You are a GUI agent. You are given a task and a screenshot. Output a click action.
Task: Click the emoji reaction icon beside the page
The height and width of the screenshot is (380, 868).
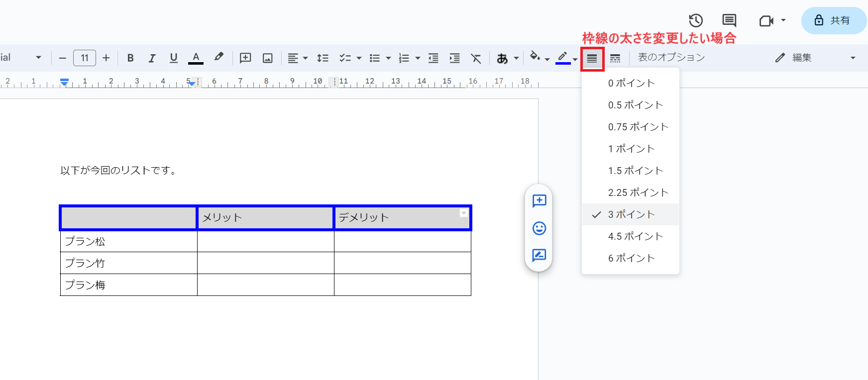(x=539, y=228)
